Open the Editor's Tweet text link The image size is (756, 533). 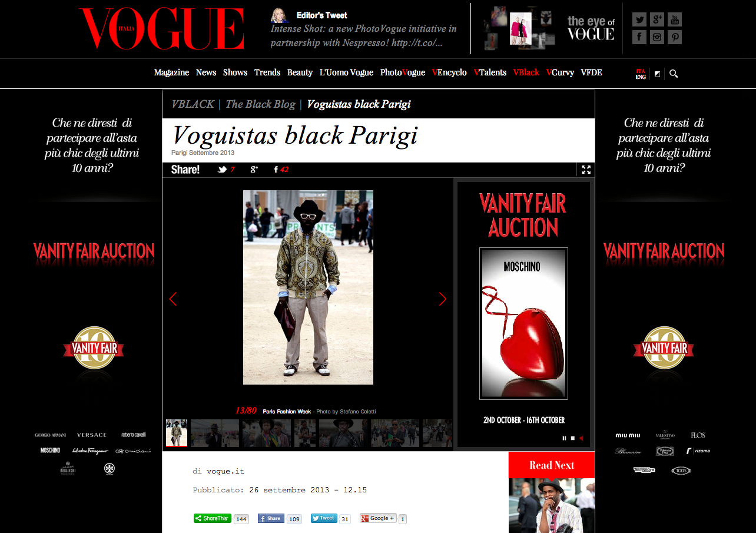point(363,35)
